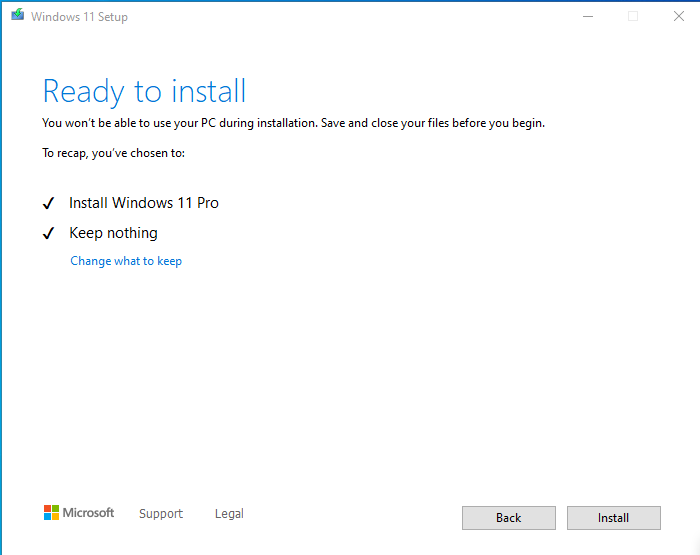Image resolution: width=700 pixels, height=555 pixels.
Task: Select the 'Install Windows 11 Pro' text
Action: 144,203
